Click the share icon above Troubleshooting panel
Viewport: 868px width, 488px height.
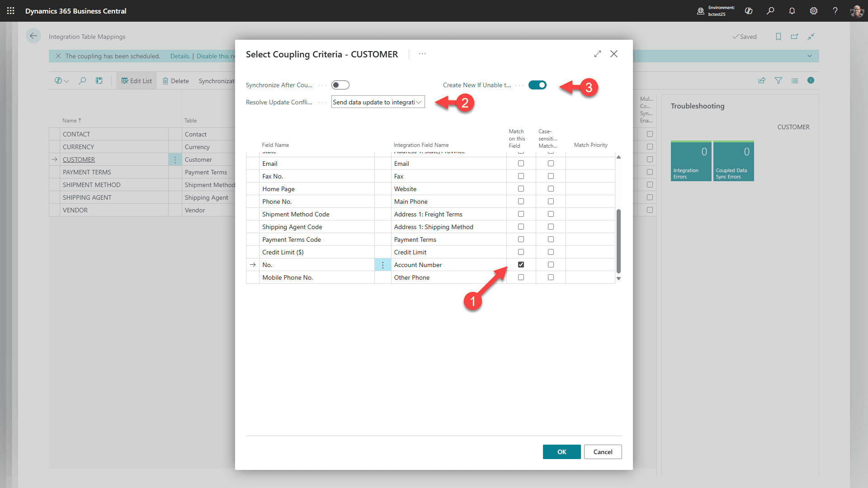click(x=762, y=80)
